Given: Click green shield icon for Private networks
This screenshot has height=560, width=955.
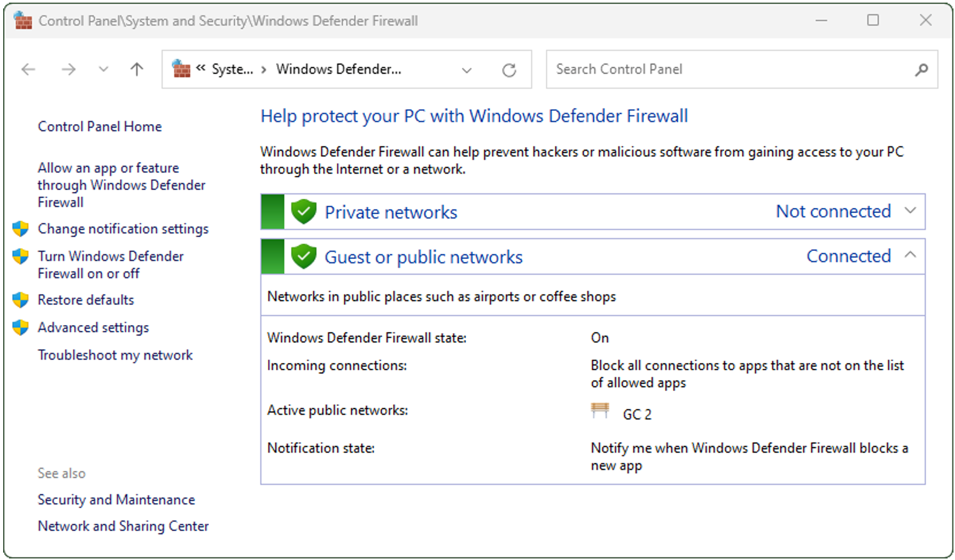Looking at the screenshot, I should 304,212.
